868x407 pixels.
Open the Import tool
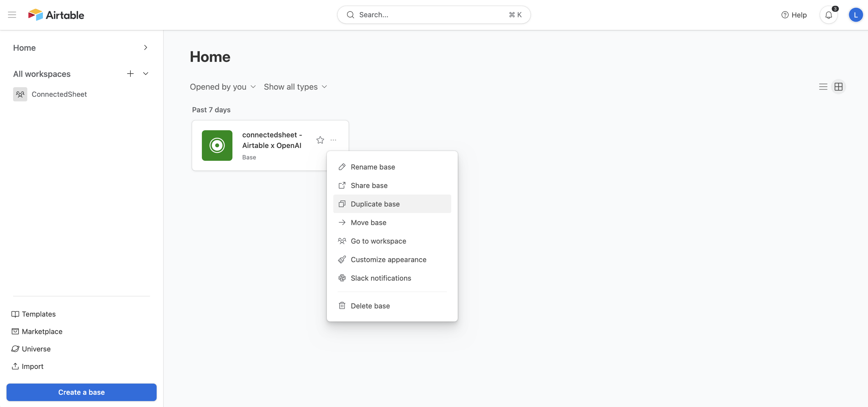[32, 366]
